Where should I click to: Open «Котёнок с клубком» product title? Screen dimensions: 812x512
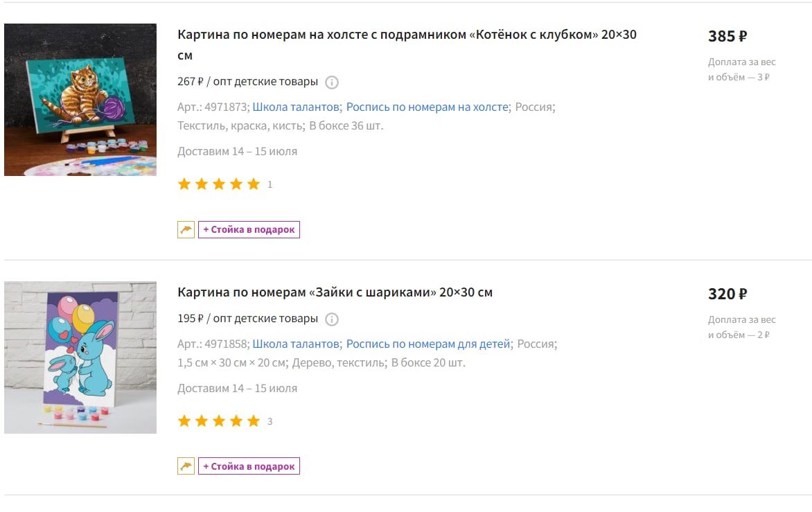pos(407,44)
